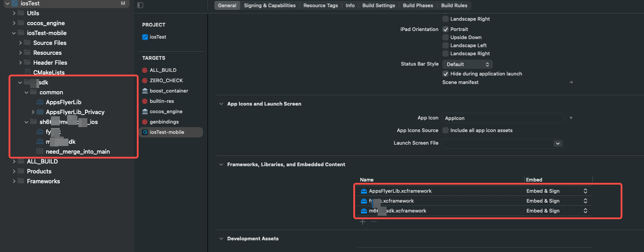The image size is (644, 252).
Task: Click the plus icon under frameworks list
Action: click(363, 222)
